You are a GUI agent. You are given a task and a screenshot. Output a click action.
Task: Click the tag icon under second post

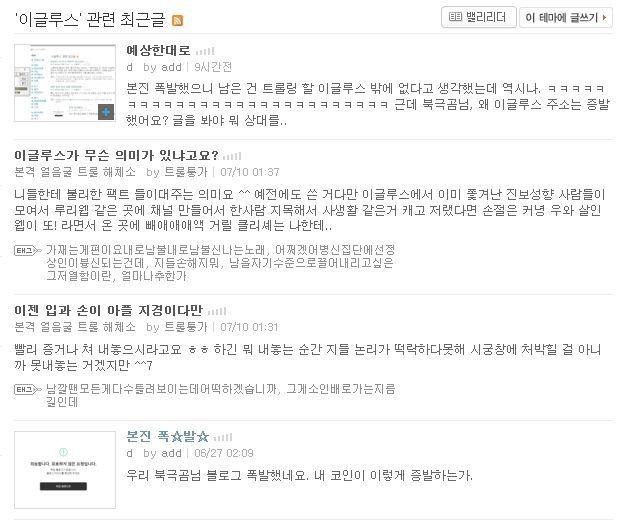coord(28,250)
